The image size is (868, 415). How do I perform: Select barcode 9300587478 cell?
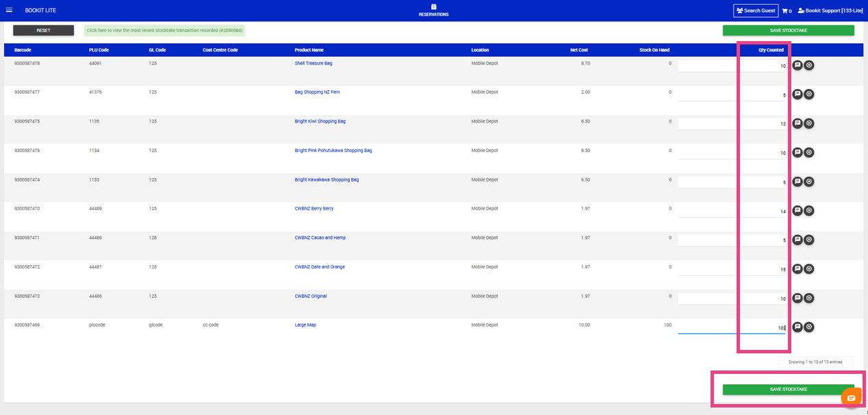27,63
